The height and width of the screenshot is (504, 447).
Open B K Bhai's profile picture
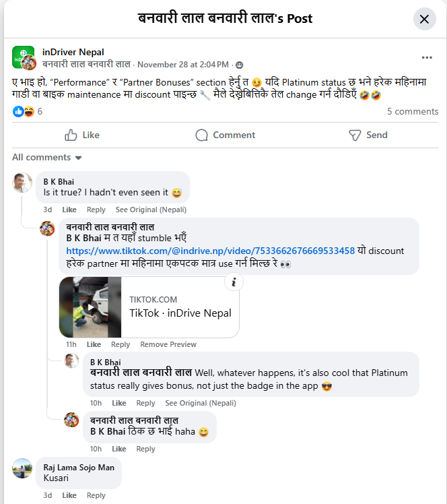tap(23, 182)
